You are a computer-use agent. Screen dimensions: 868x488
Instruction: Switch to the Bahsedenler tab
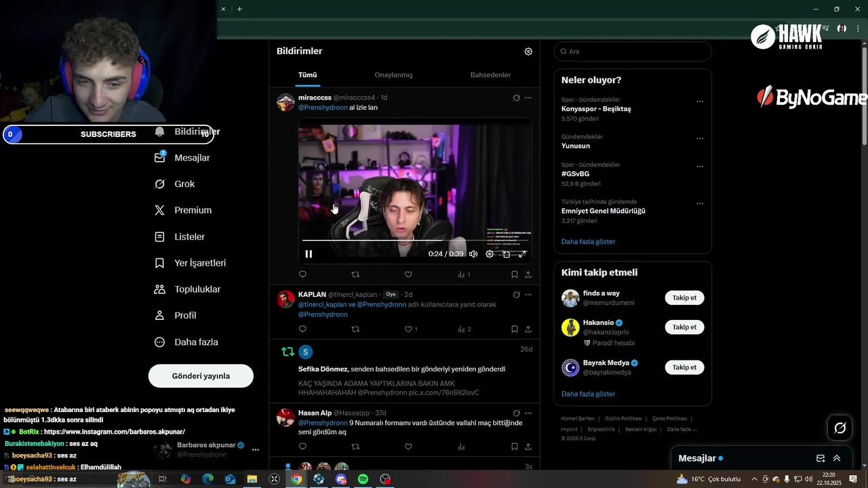pos(490,75)
